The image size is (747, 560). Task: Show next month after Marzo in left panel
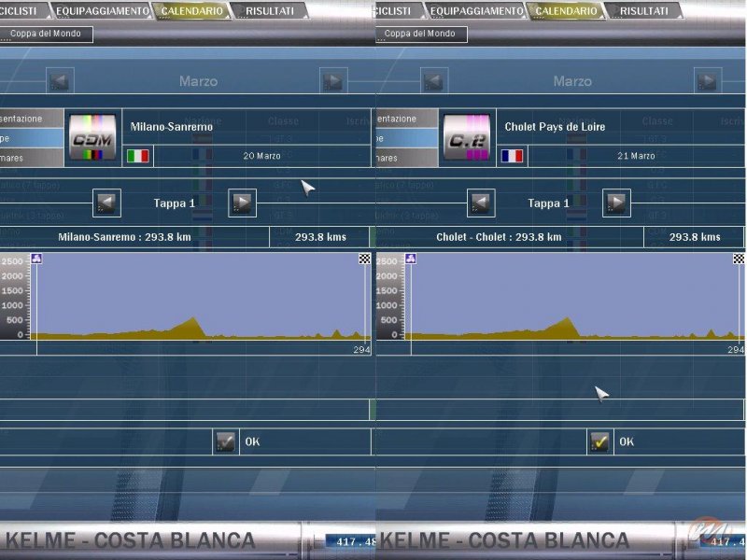(332, 81)
